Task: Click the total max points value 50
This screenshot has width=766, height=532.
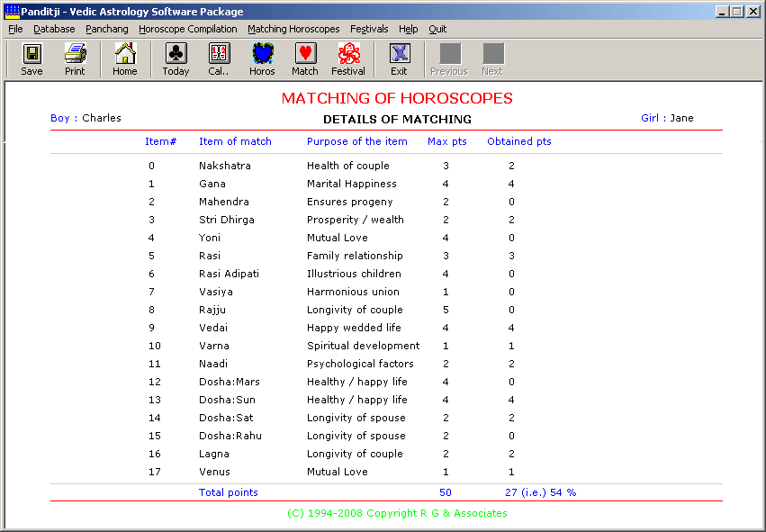Action: point(446,492)
